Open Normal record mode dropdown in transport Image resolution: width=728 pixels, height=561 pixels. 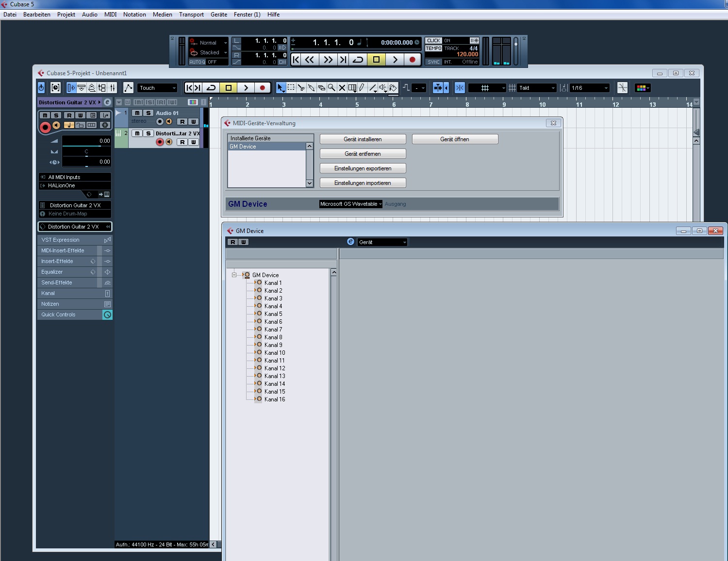[208, 43]
